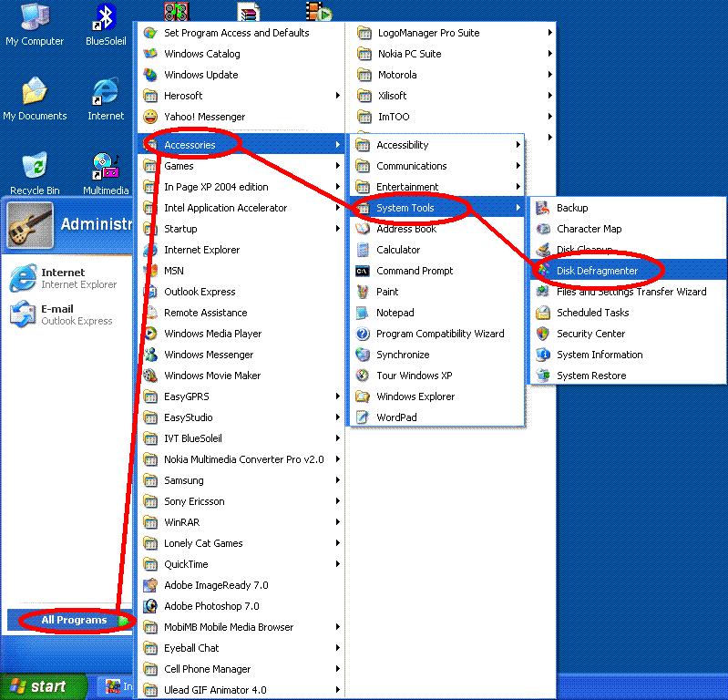Screen dimensions: 728x700
Task: Click Yahoo! Messenger smiley icon
Action: pyautogui.click(x=150, y=117)
